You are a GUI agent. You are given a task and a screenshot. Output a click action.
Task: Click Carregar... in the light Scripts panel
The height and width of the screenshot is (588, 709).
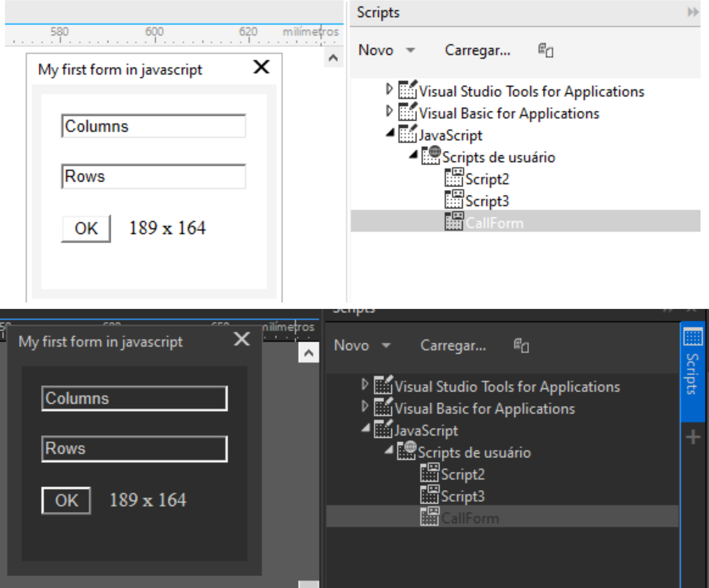coord(477,50)
